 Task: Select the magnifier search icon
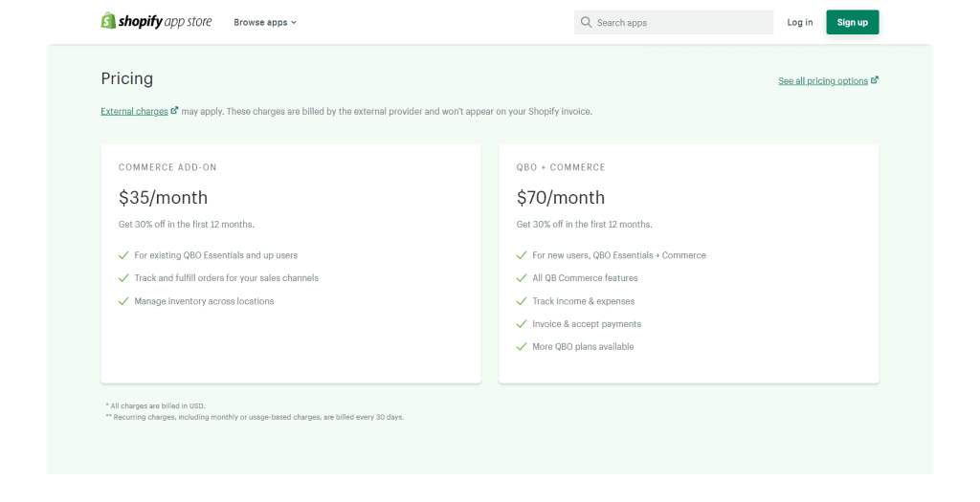pyautogui.click(x=586, y=23)
